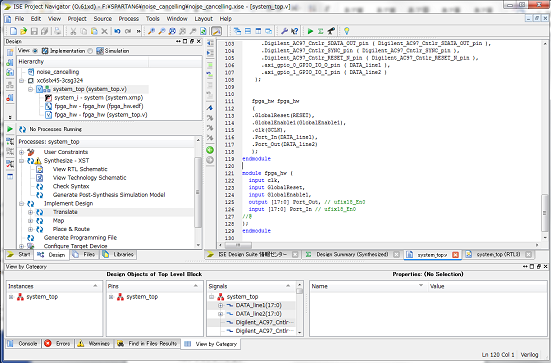Select system_i - system (system.xmp) in hierarchy
Screen dimensions: 551x363
pos(99,98)
